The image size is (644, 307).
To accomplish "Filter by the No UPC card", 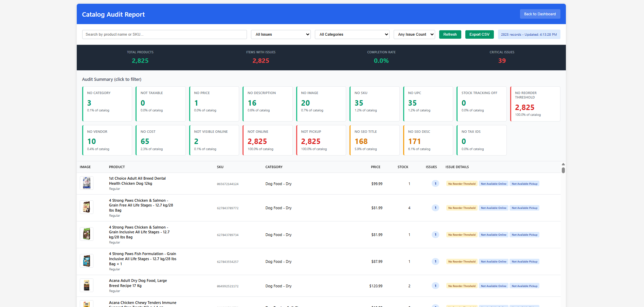I will pos(428,104).
